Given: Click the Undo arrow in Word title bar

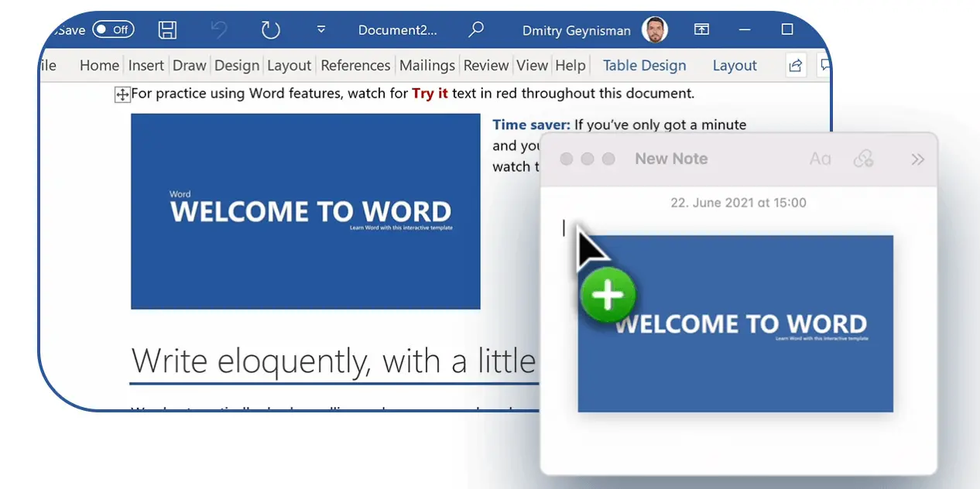Looking at the screenshot, I should 219,30.
